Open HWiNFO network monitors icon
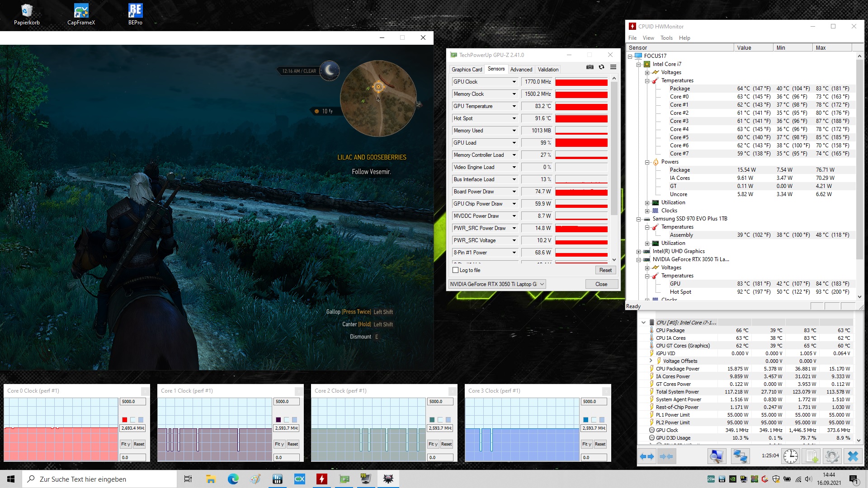This screenshot has height=488, width=868. (x=740, y=456)
